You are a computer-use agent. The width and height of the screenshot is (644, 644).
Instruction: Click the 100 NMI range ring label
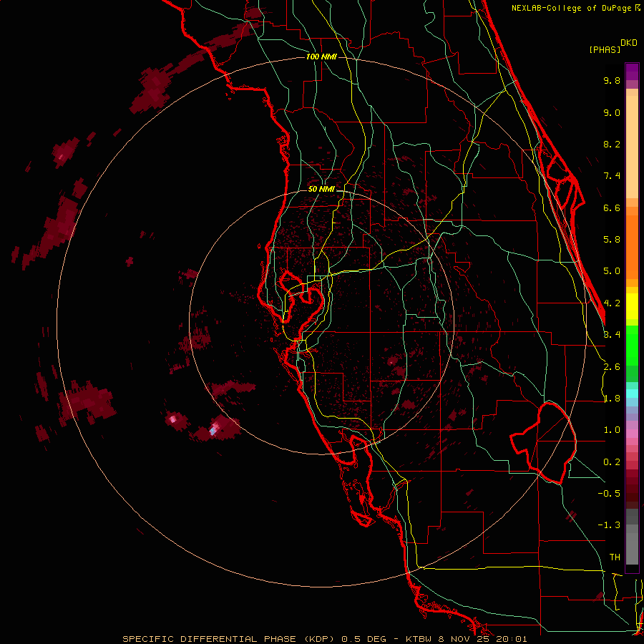pyautogui.click(x=321, y=57)
